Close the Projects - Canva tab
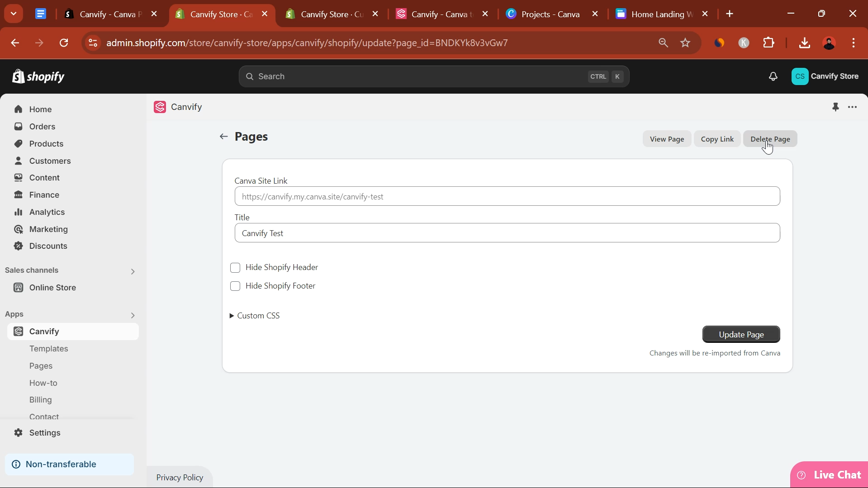This screenshot has width=868, height=488. coord(595,14)
